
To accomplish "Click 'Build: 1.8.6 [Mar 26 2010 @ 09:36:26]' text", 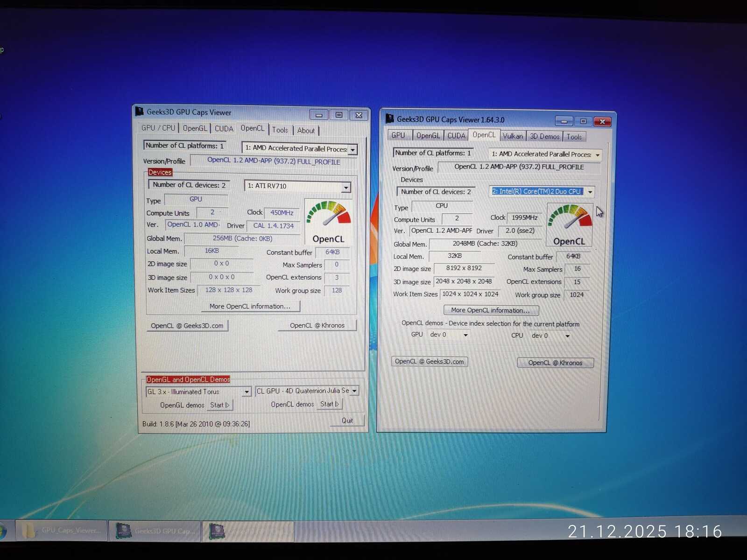I will [196, 424].
